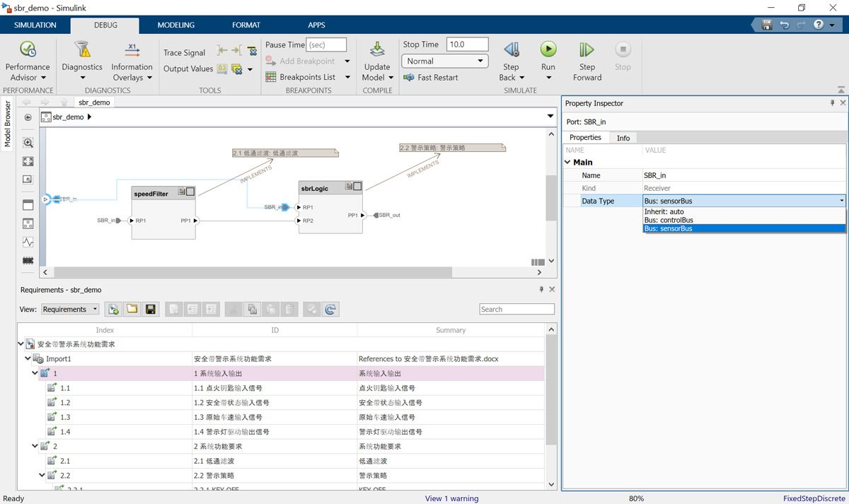Open a requirement set using the folder icon
The image size is (849, 504).
(132, 309)
